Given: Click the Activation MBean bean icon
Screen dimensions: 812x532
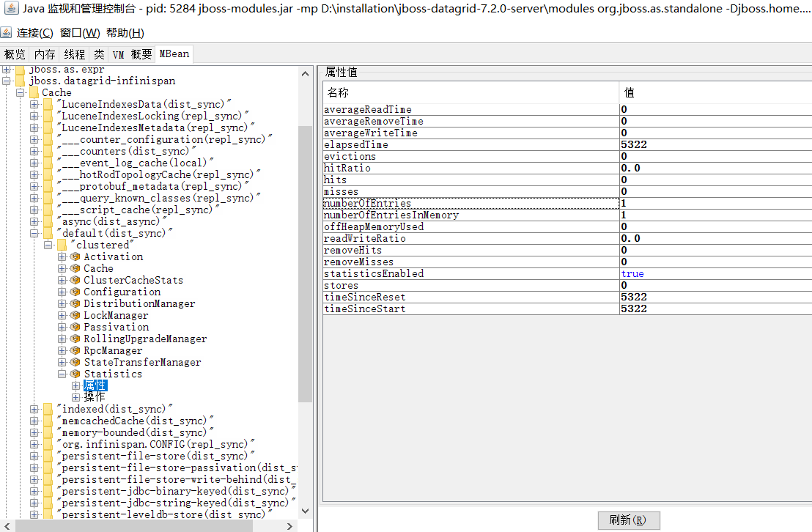Looking at the screenshot, I should coord(75,256).
